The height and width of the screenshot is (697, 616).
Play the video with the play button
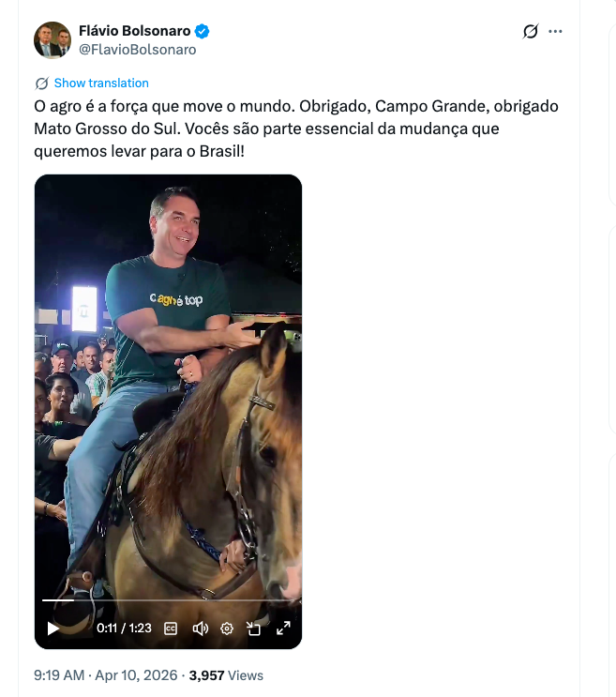point(53,629)
